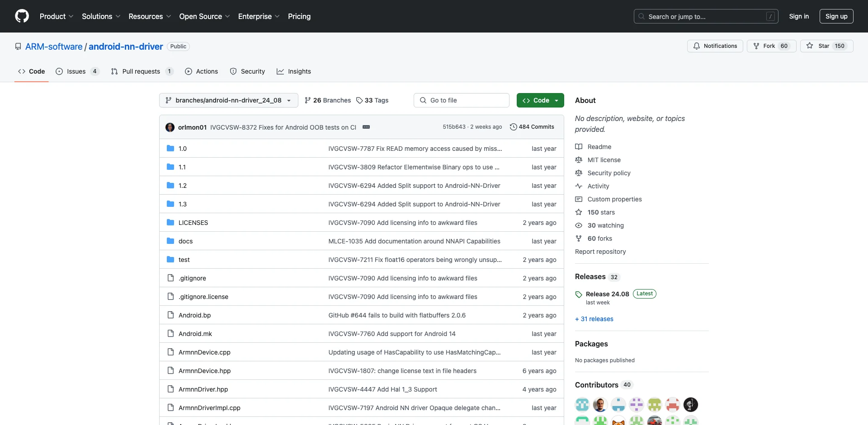The image size is (868, 425).
Task: Click the .gitignore file icon
Action: pyautogui.click(x=170, y=278)
